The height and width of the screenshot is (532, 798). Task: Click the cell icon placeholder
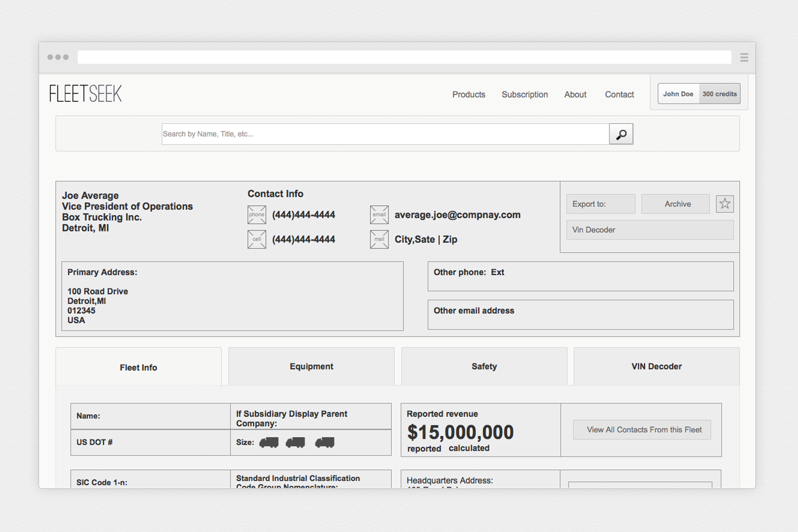(x=257, y=239)
